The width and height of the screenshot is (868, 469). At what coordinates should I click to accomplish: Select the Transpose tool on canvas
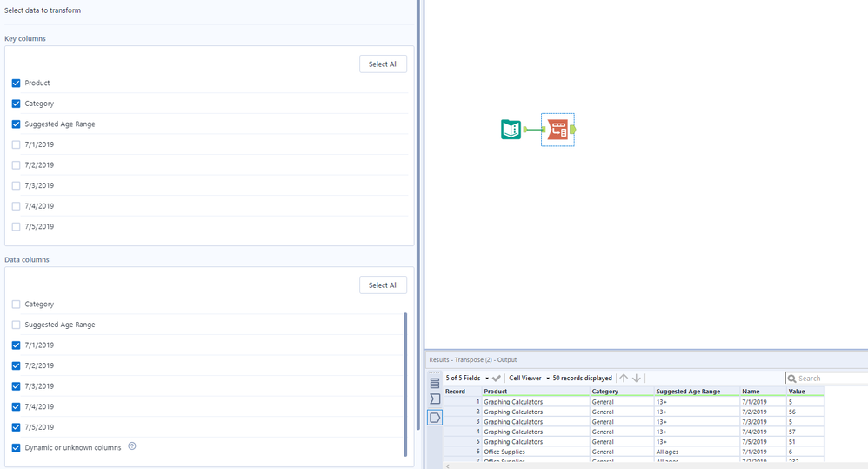click(558, 130)
